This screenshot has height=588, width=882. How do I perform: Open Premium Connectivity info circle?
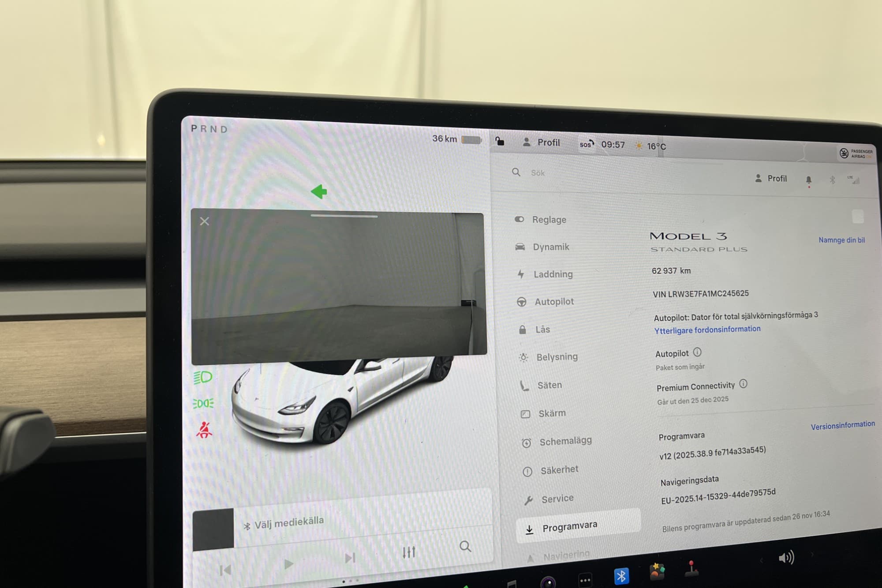click(743, 384)
